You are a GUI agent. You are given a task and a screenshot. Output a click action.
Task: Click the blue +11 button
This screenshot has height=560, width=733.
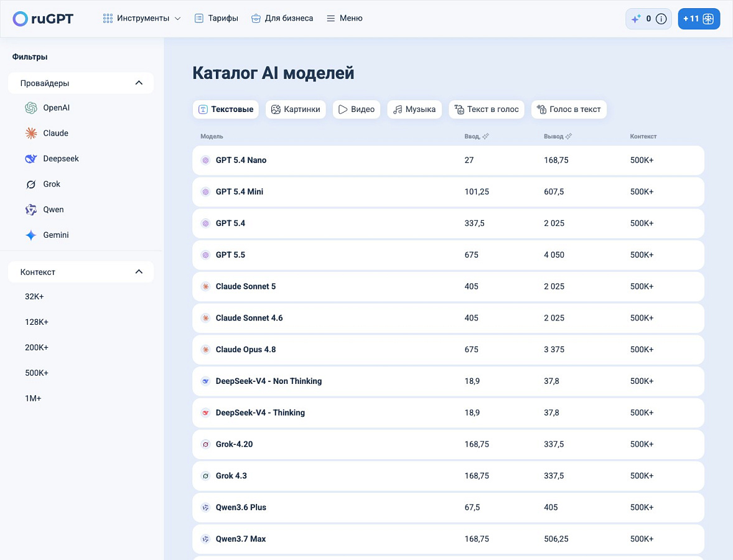tap(699, 19)
